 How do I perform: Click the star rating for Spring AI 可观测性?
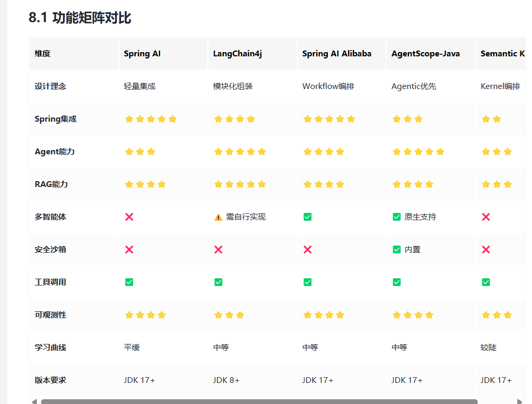pos(146,314)
